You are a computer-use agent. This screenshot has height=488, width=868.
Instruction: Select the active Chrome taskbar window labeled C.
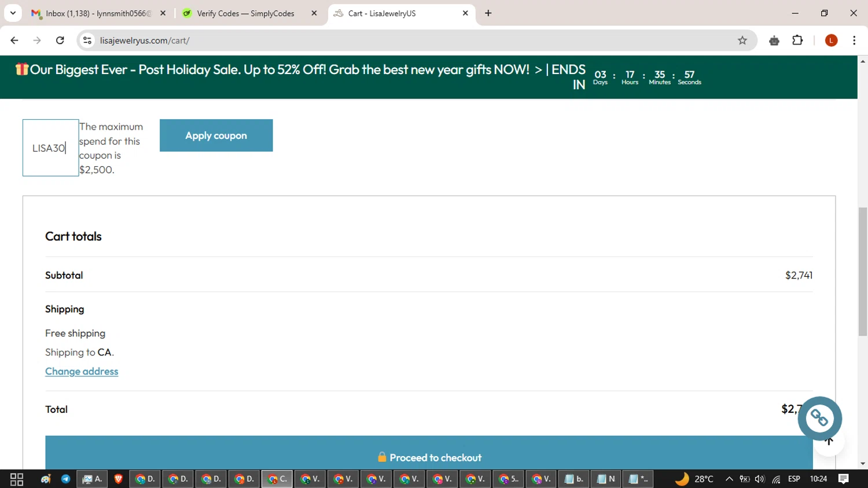coord(277,479)
